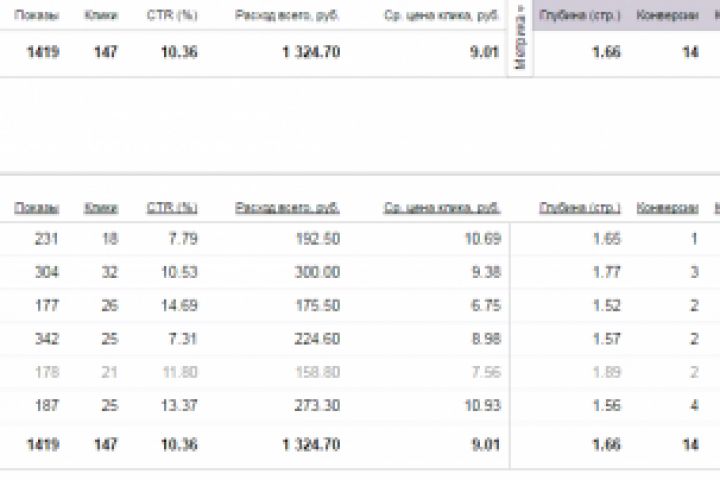The width and height of the screenshot is (720, 480).
Task: Click CTR (%) header in top summary
Action: (x=172, y=16)
